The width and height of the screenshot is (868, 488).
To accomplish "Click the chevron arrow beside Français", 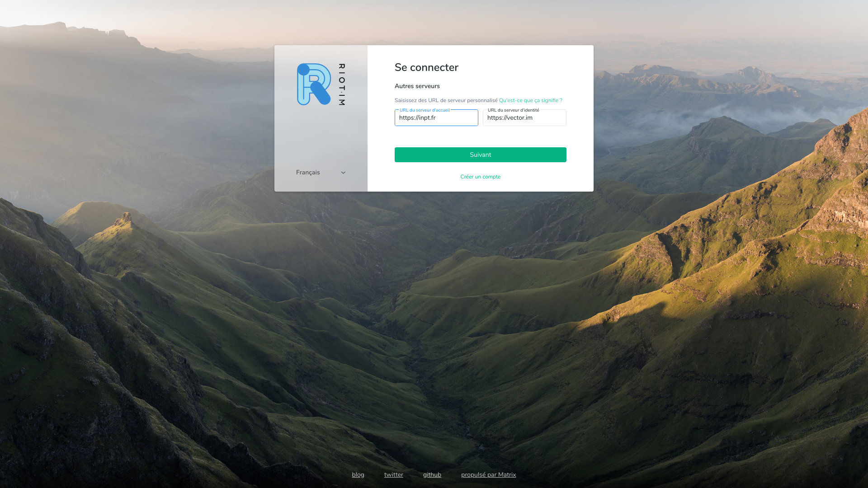I will click(343, 173).
